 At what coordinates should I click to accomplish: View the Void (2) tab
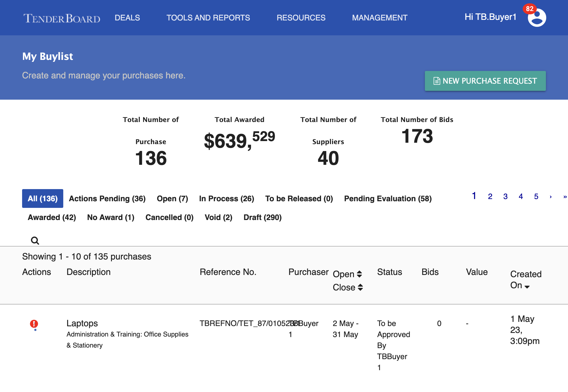(219, 217)
